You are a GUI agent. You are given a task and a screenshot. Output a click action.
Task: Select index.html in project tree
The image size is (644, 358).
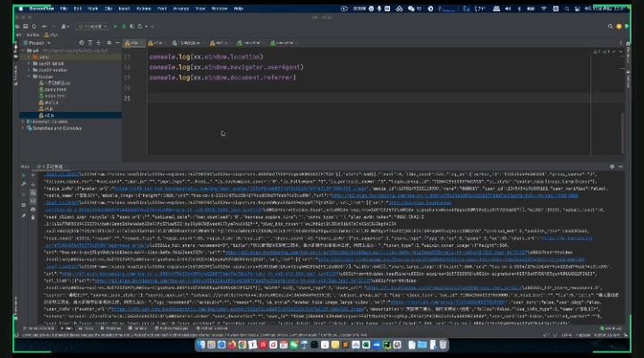click(53, 96)
